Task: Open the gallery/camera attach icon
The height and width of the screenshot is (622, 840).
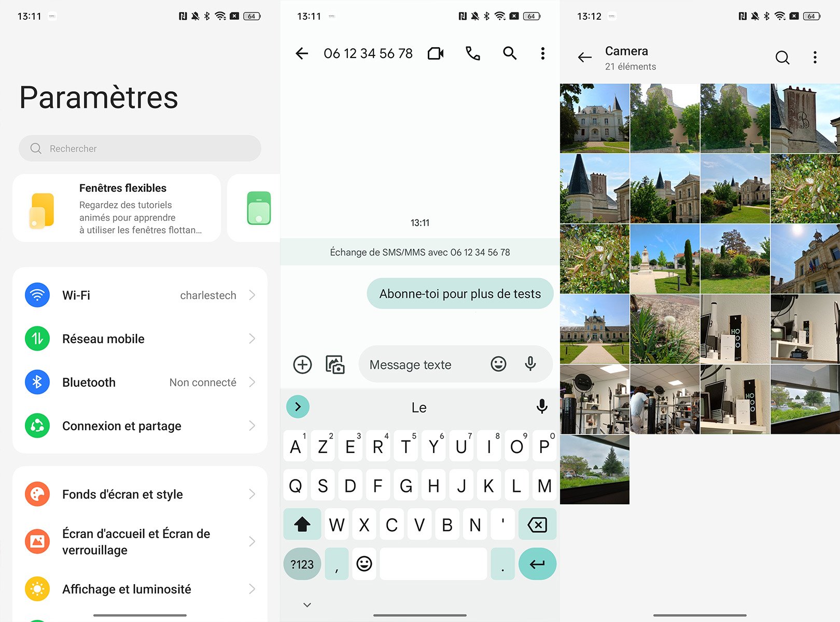Action: click(335, 364)
